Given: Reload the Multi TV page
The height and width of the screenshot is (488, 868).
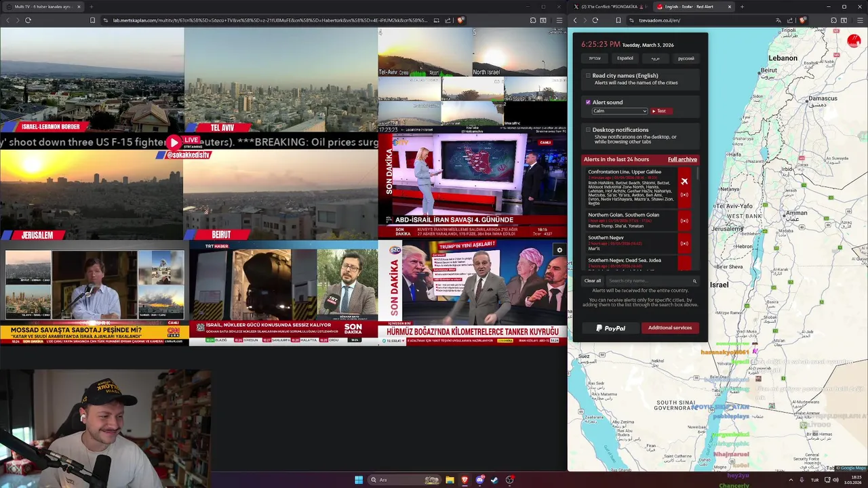Looking at the screenshot, I should (x=28, y=20).
